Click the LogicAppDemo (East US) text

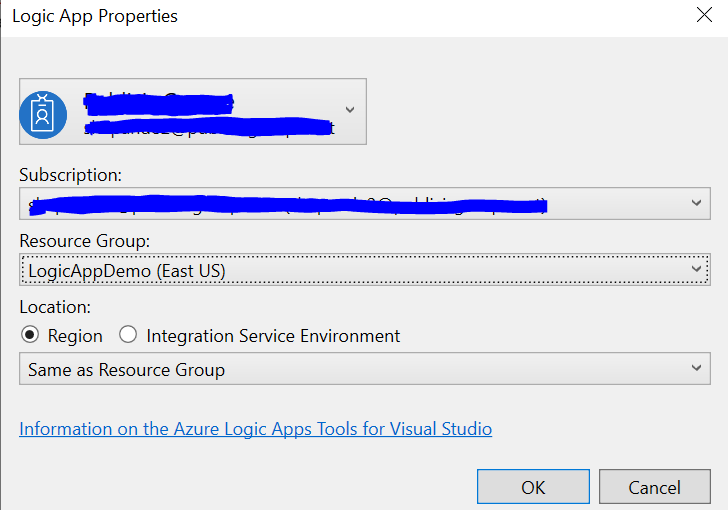point(127,271)
